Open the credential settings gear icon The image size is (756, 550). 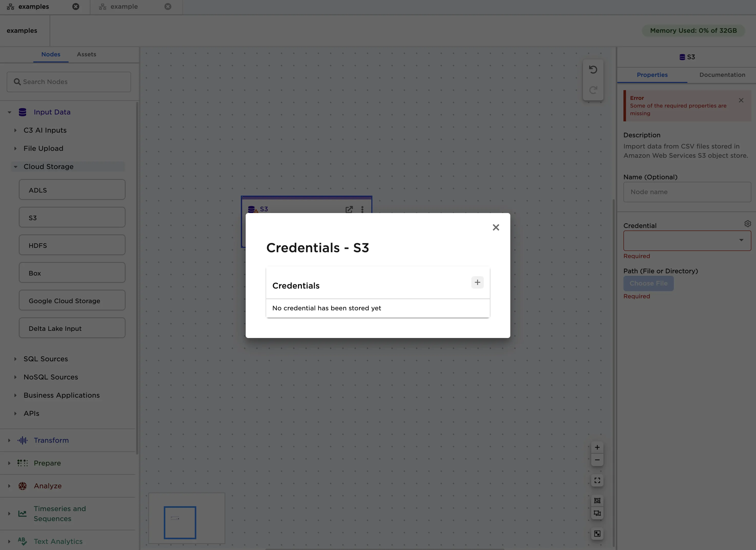tap(747, 224)
